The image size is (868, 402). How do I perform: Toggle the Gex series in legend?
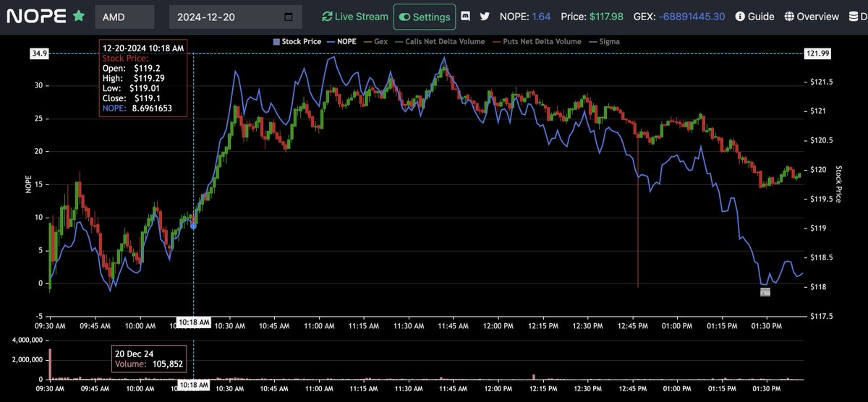pos(375,41)
